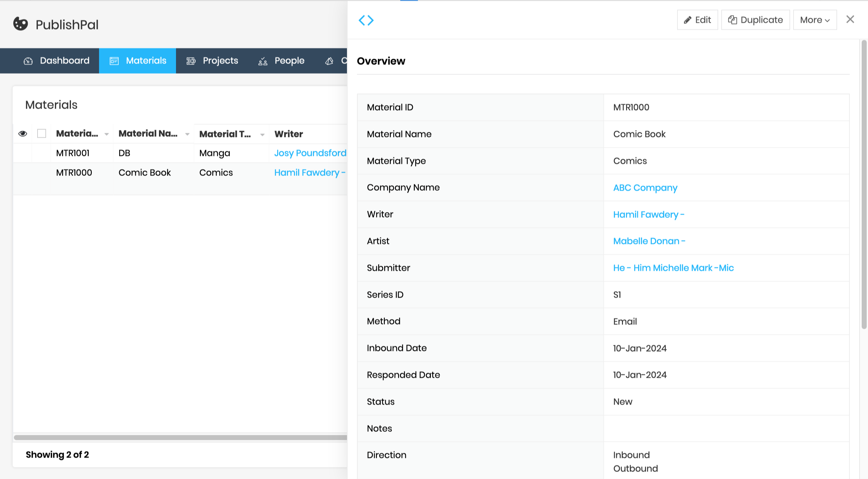Switch to the Materials tab

pyautogui.click(x=138, y=61)
